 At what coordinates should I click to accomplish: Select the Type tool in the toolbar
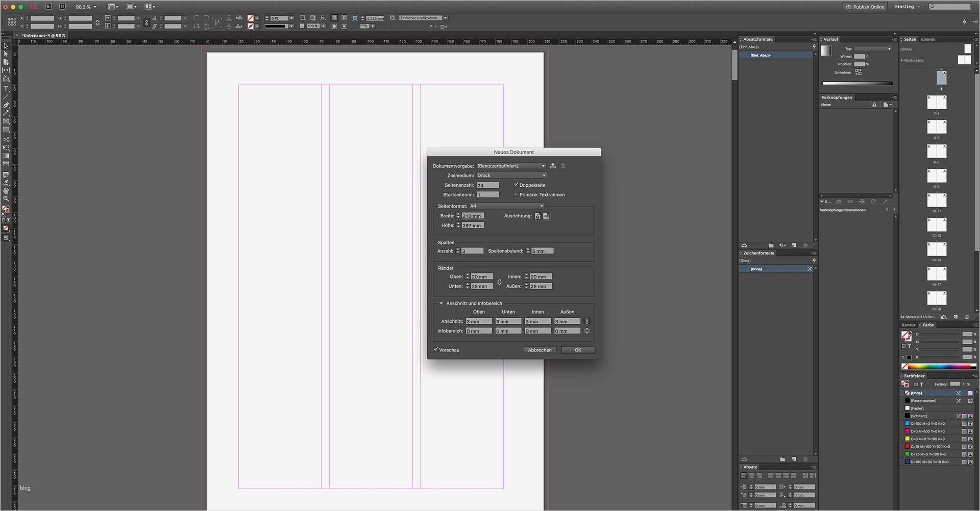click(x=6, y=89)
